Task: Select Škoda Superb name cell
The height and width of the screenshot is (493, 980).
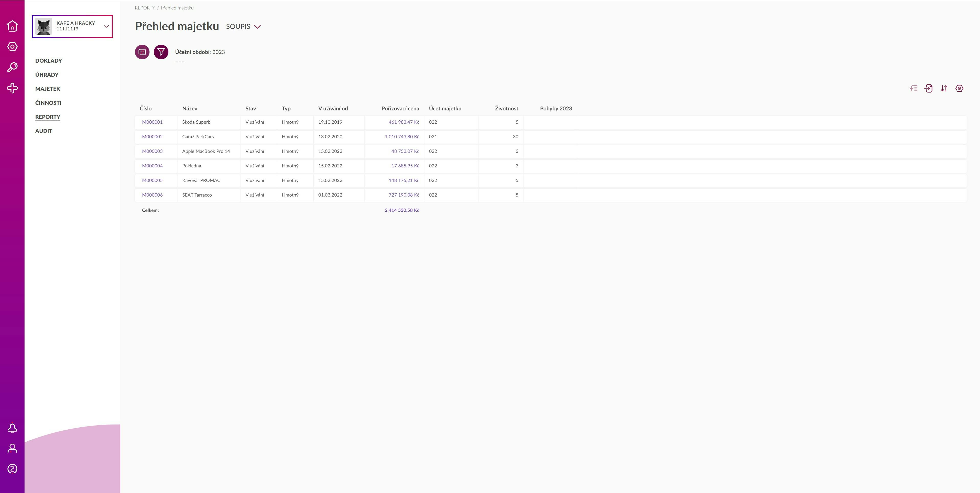Action: pos(209,122)
